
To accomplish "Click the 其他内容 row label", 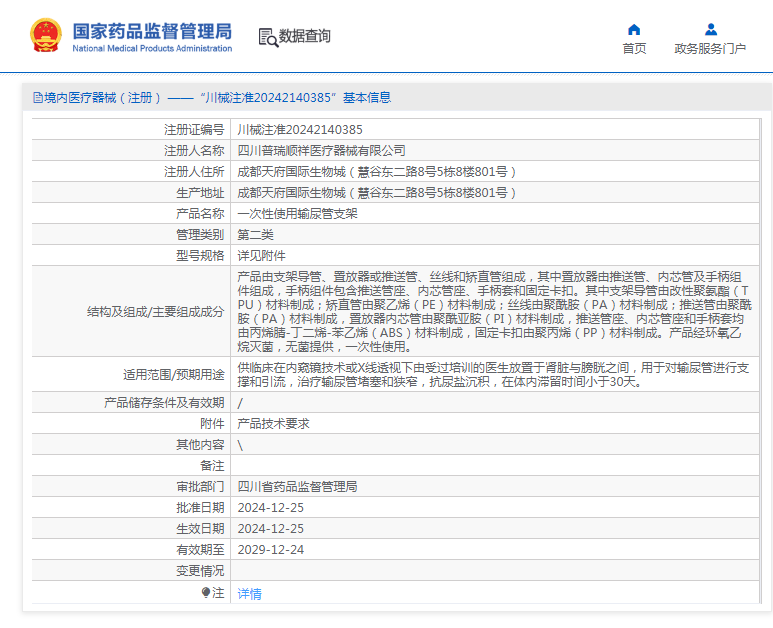I will [x=200, y=445].
